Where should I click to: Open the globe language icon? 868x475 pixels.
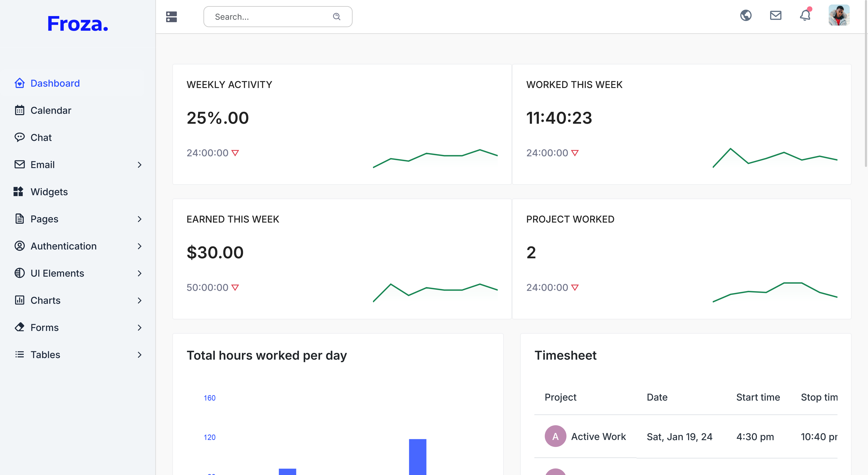pos(746,16)
